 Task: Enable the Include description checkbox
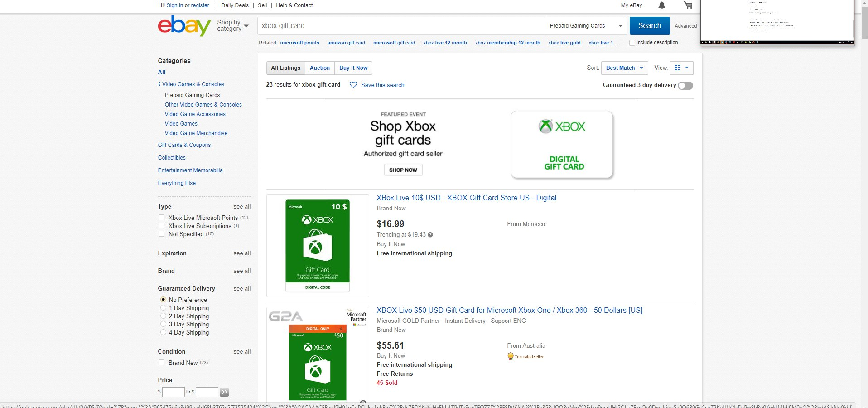point(632,43)
